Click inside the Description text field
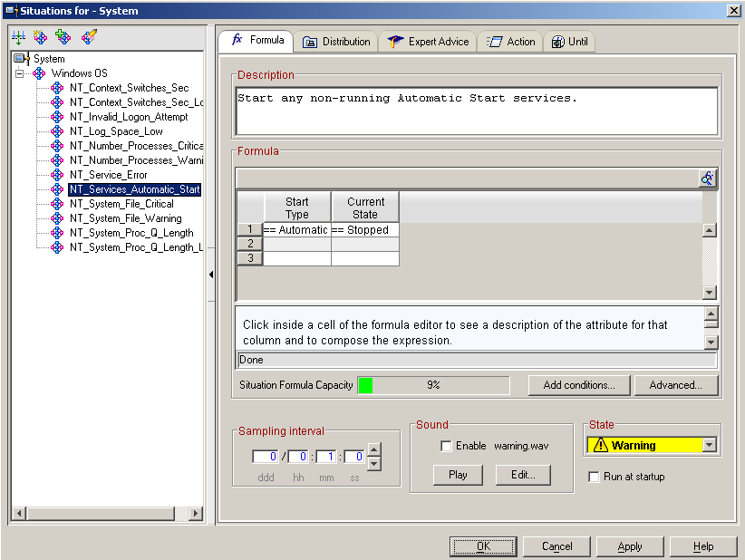The height and width of the screenshot is (560, 745). click(477, 111)
